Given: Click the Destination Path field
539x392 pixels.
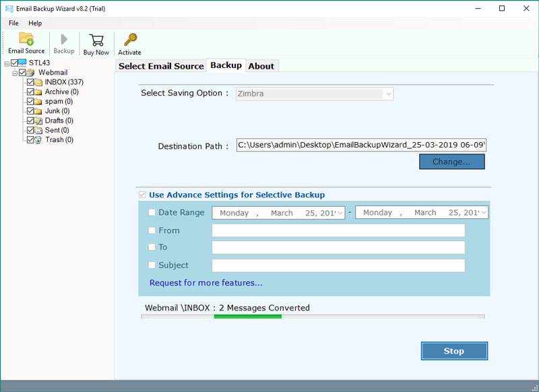Looking at the screenshot, I should [x=361, y=145].
